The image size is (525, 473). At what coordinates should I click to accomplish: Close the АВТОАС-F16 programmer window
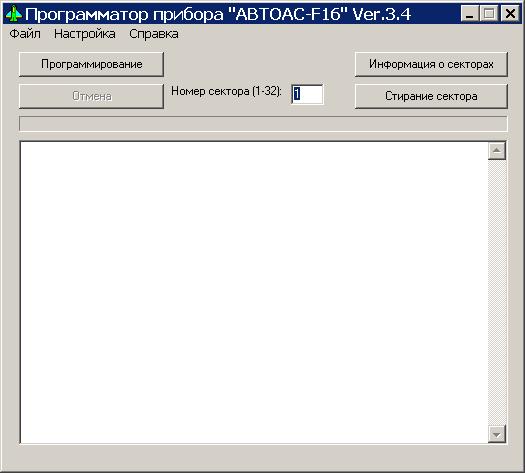point(510,14)
